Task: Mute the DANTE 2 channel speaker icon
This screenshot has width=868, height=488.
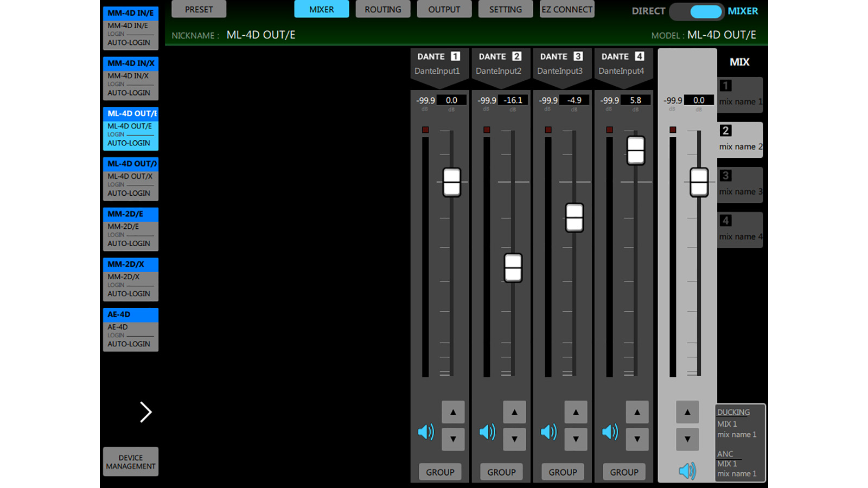Action: click(487, 432)
